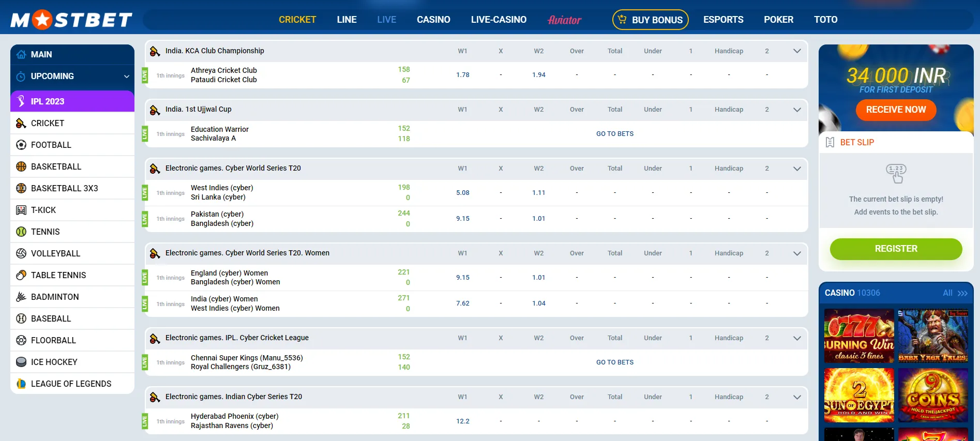The width and height of the screenshot is (980, 441).
Task: Open the LIVE-CASINO navigation tab
Action: (x=499, y=20)
